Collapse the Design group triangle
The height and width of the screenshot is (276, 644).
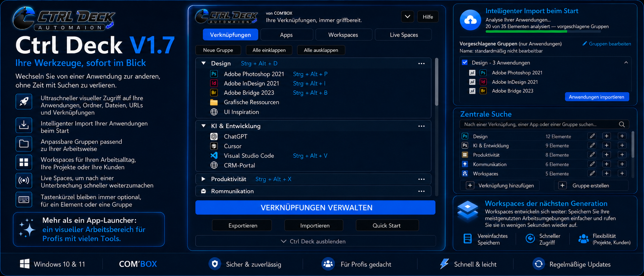point(203,63)
